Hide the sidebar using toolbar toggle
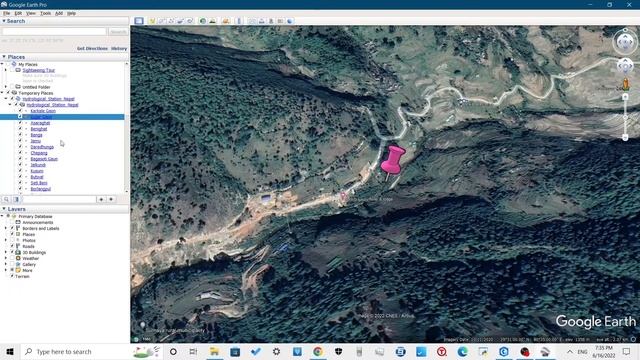Viewport: 640px width, 360px height. coord(139,21)
